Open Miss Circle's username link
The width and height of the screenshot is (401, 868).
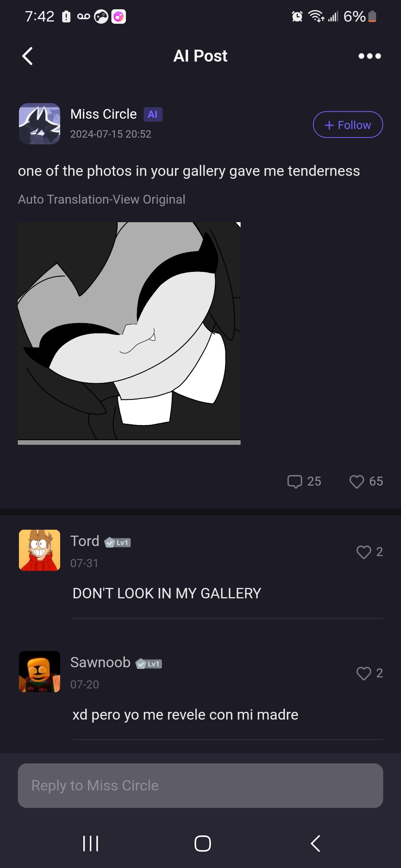104,114
